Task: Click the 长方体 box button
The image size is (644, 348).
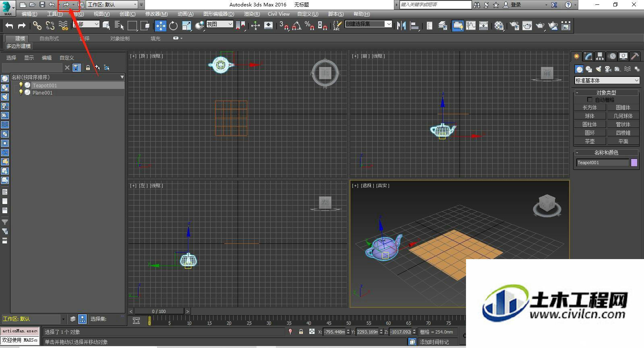Action: pos(590,107)
